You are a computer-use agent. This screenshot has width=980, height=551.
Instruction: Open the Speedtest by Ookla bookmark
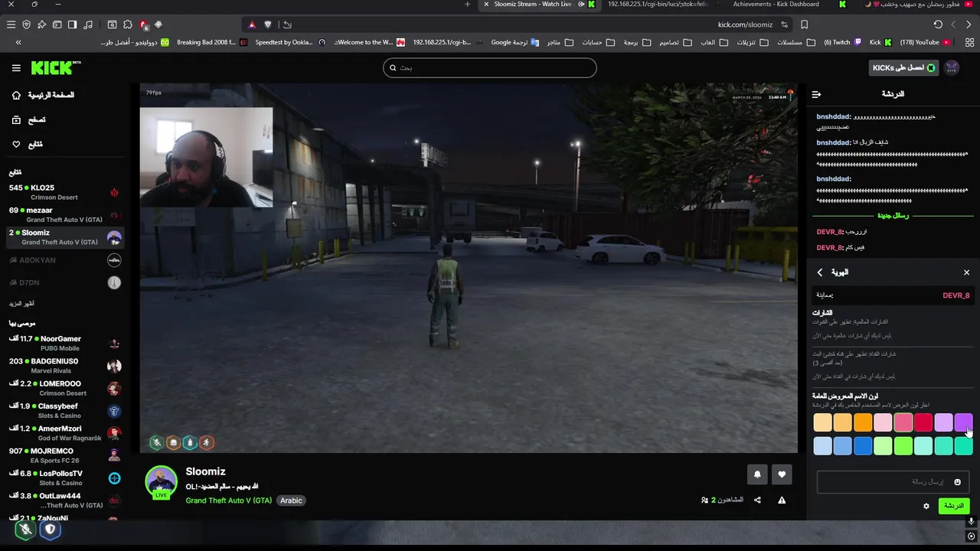pyautogui.click(x=289, y=42)
